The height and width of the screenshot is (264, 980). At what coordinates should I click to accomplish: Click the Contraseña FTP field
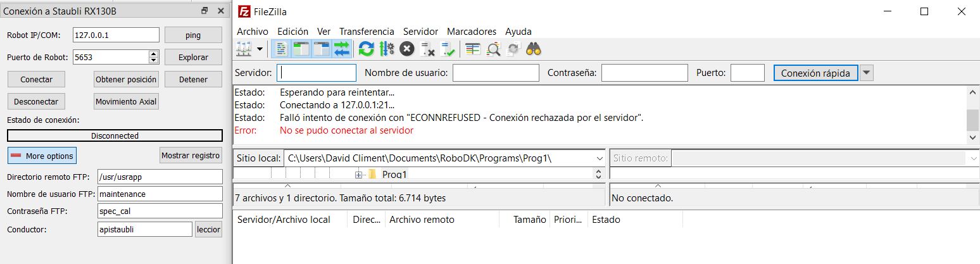160,211
